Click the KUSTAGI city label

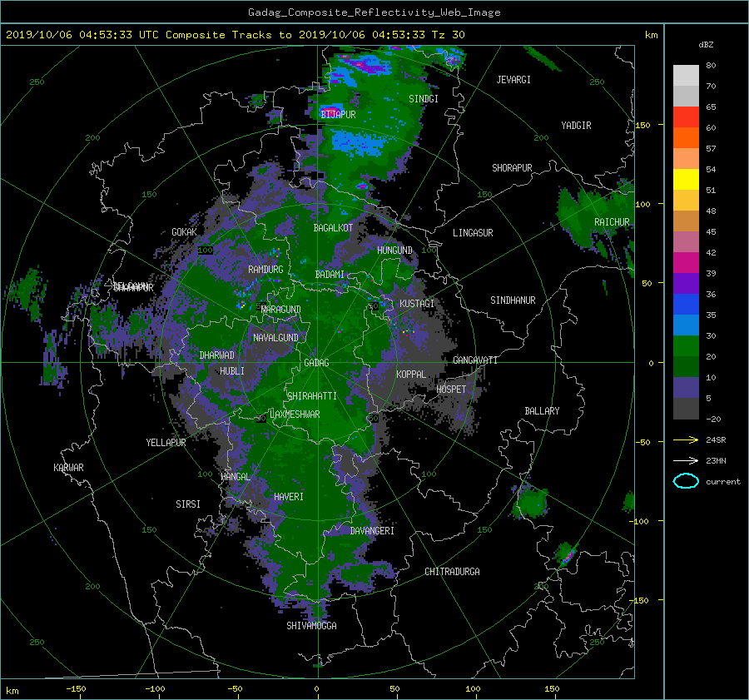point(417,304)
